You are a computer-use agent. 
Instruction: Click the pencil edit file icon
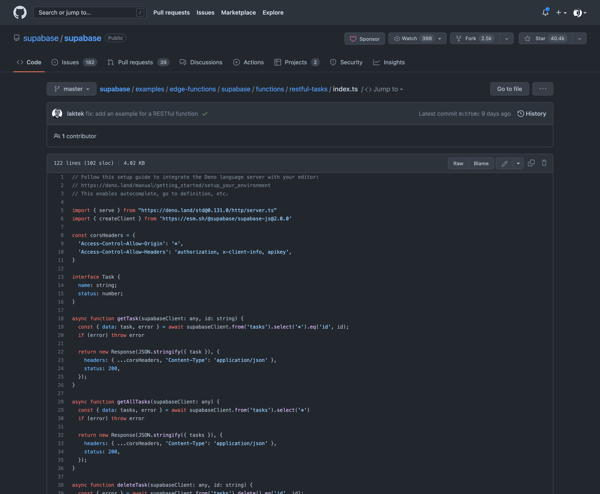click(504, 163)
